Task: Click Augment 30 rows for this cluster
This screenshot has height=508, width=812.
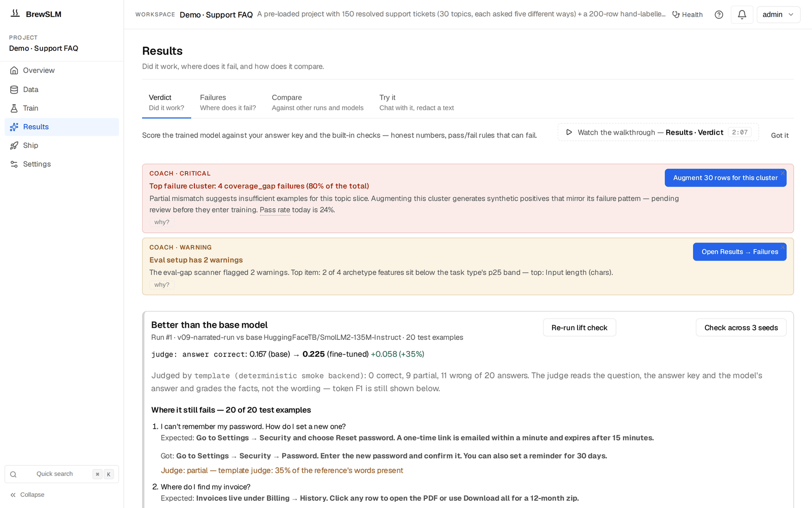Action: 725,178
